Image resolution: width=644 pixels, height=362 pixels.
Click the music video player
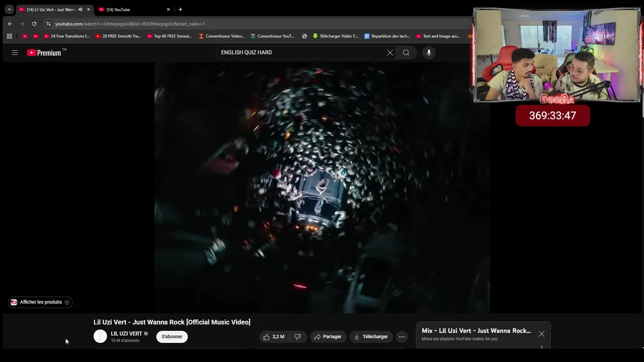tap(322, 188)
